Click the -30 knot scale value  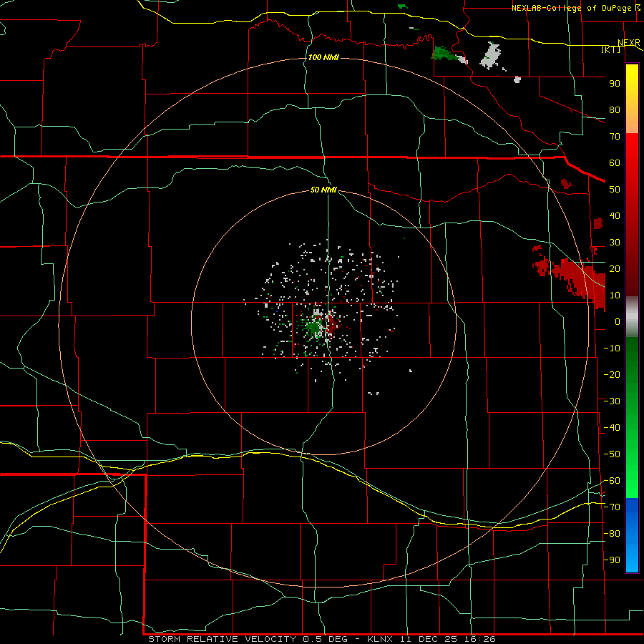[x=612, y=401]
